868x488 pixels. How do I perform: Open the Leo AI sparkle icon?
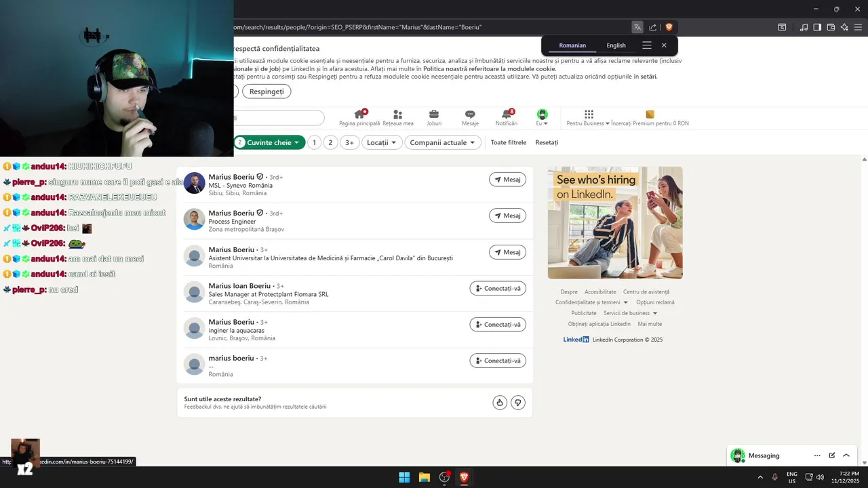pyautogui.click(x=844, y=27)
